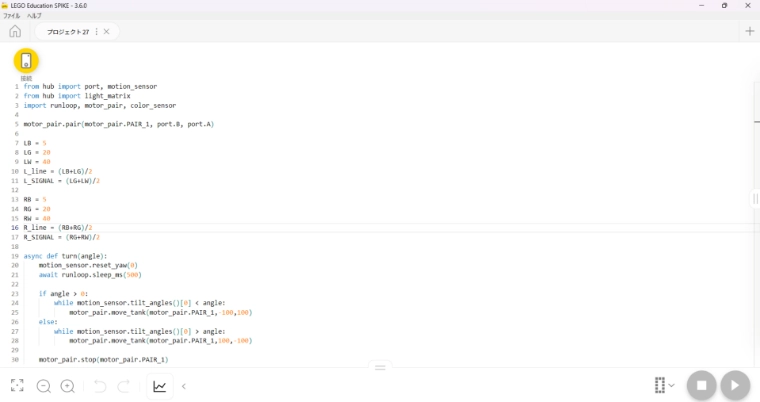The image size is (760, 402).
Task: Click line number 16 in gutter
Action: (15, 227)
